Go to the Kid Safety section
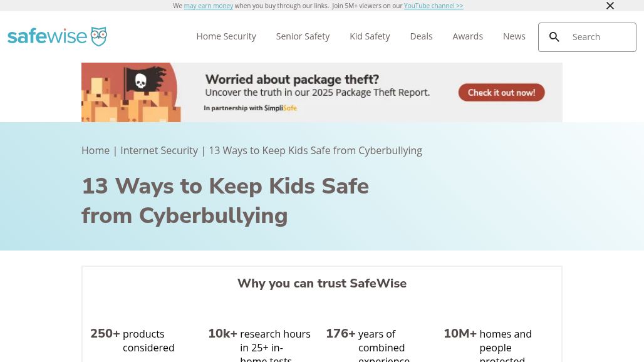Viewport: 644px width, 362px height. [x=370, y=36]
